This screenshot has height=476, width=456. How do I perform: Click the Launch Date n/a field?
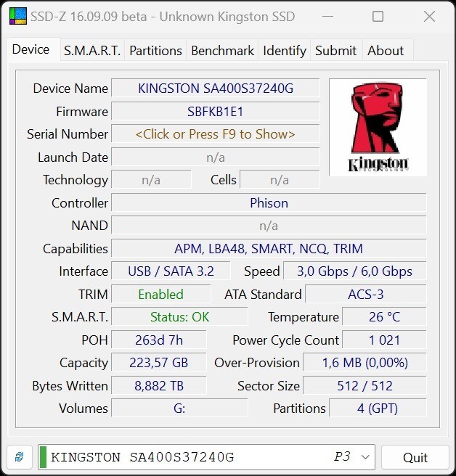point(216,157)
